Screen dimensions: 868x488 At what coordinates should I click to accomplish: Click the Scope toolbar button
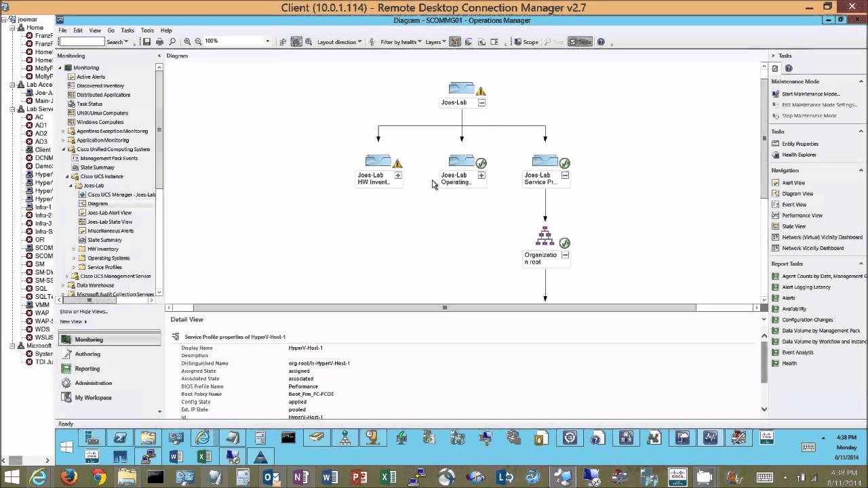[527, 42]
